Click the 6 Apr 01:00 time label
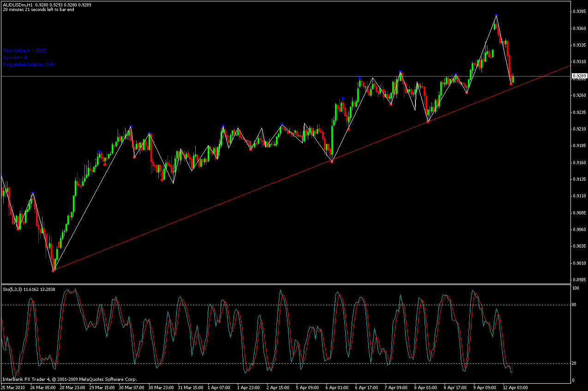The image size is (588, 391). click(336, 388)
